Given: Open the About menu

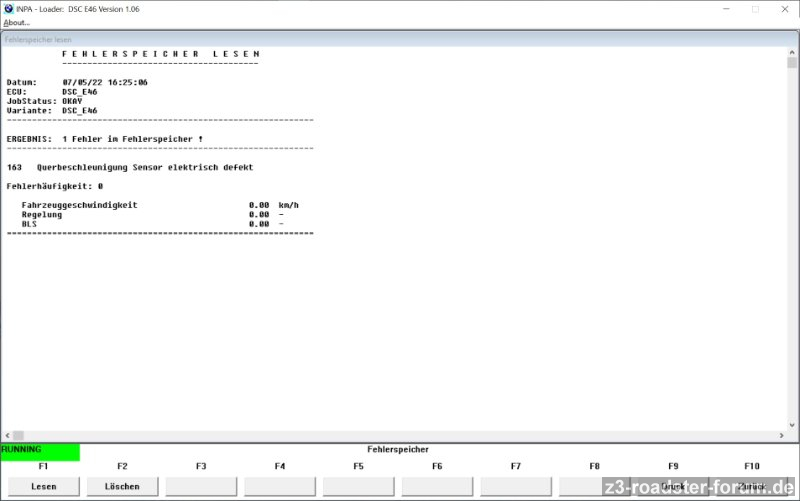Looking at the screenshot, I should 17,22.
